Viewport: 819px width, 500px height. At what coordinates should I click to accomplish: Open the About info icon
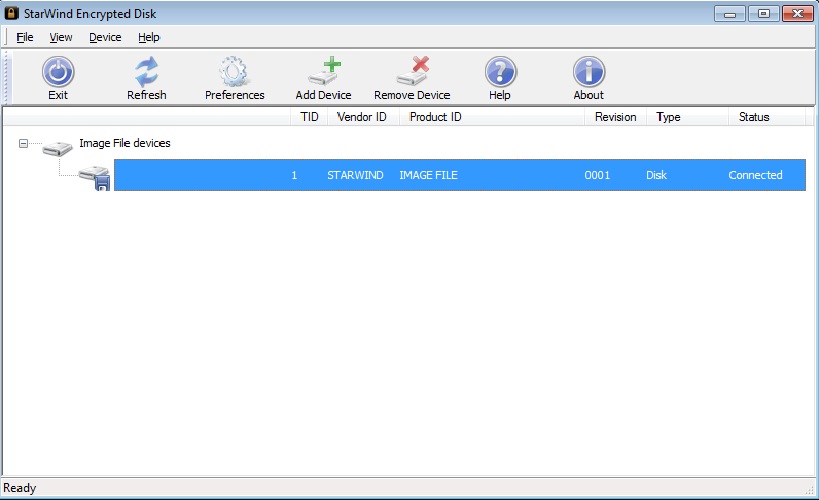(x=589, y=72)
